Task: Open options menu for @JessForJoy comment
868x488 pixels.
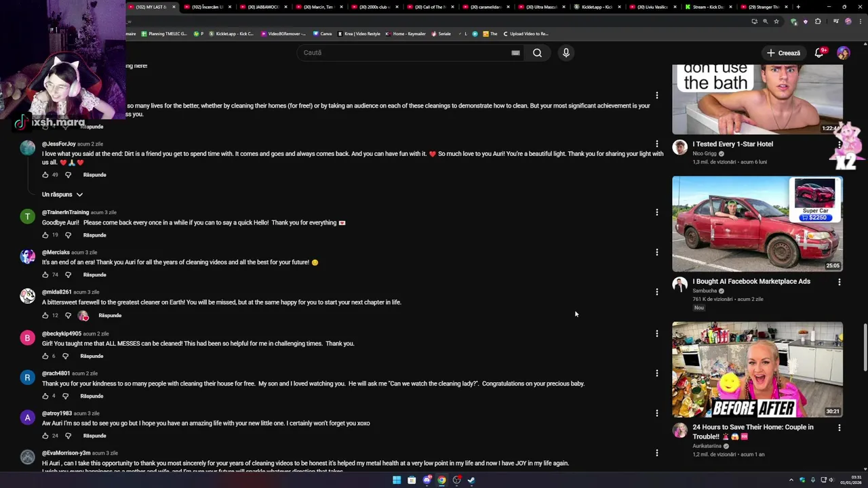Action: [656, 144]
